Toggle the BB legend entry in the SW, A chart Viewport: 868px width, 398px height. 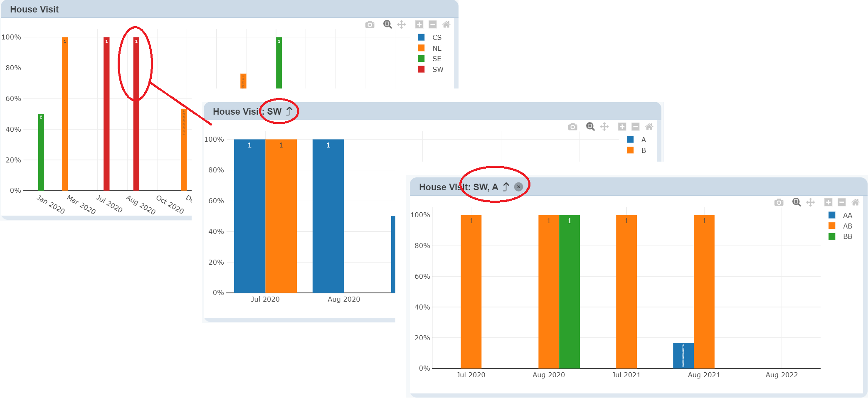(847, 236)
